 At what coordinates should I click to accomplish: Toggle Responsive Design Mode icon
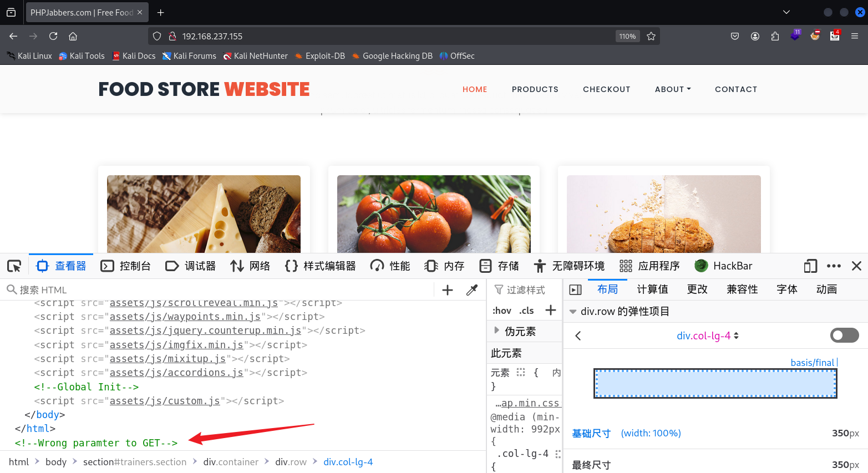[x=810, y=266]
